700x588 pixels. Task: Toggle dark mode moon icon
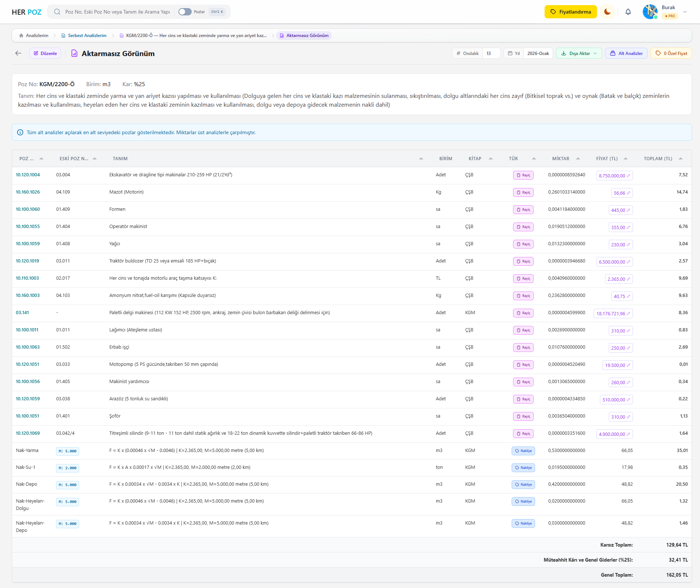(607, 12)
